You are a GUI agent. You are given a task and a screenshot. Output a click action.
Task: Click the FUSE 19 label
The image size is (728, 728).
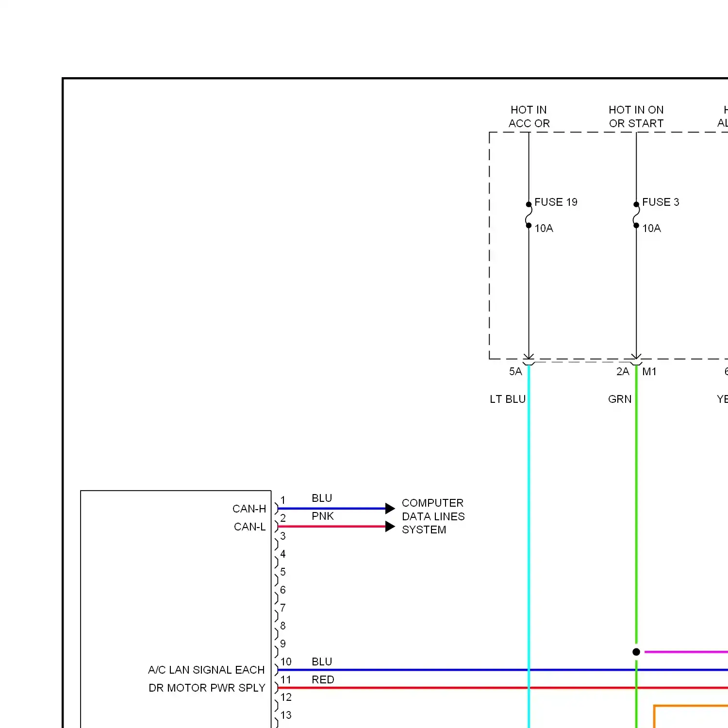click(556, 202)
